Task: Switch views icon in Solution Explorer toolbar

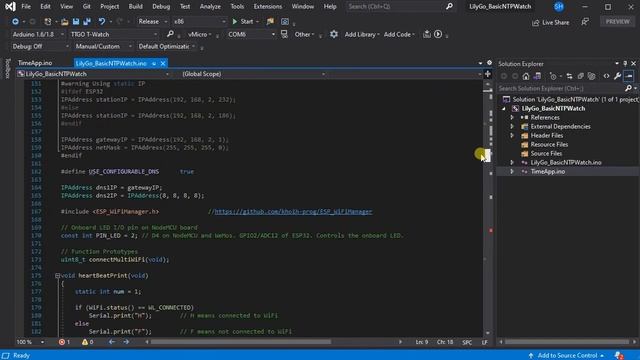Action: (x=537, y=76)
